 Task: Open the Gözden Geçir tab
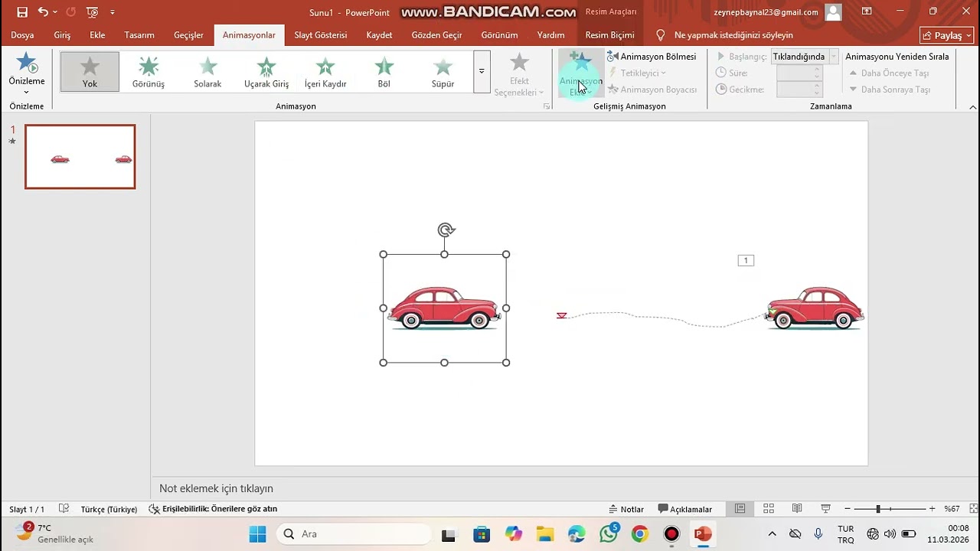436,35
